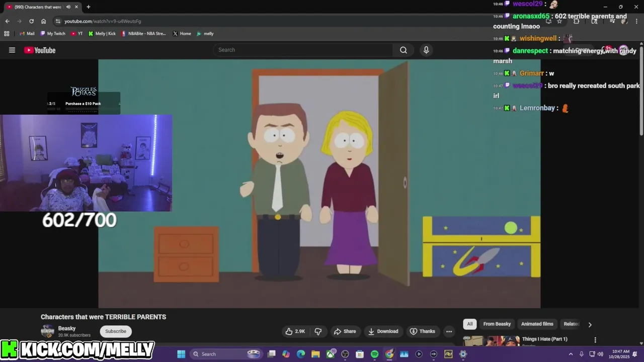Viewport: 644px width, 362px height.
Task: Open the Melly | Kick bookmark
Action: pyautogui.click(x=102, y=34)
